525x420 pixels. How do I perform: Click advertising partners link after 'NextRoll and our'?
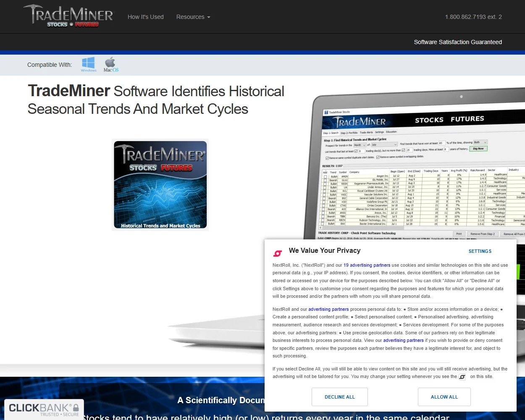(x=328, y=309)
